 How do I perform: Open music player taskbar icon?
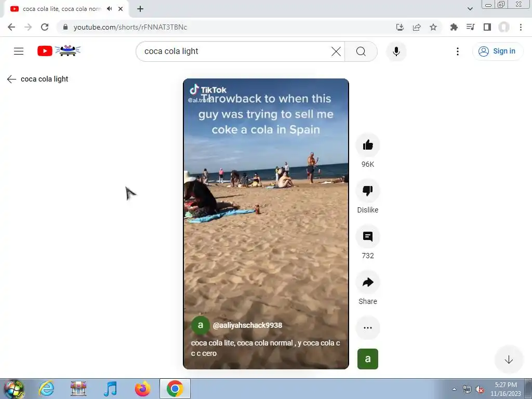click(x=110, y=389)
